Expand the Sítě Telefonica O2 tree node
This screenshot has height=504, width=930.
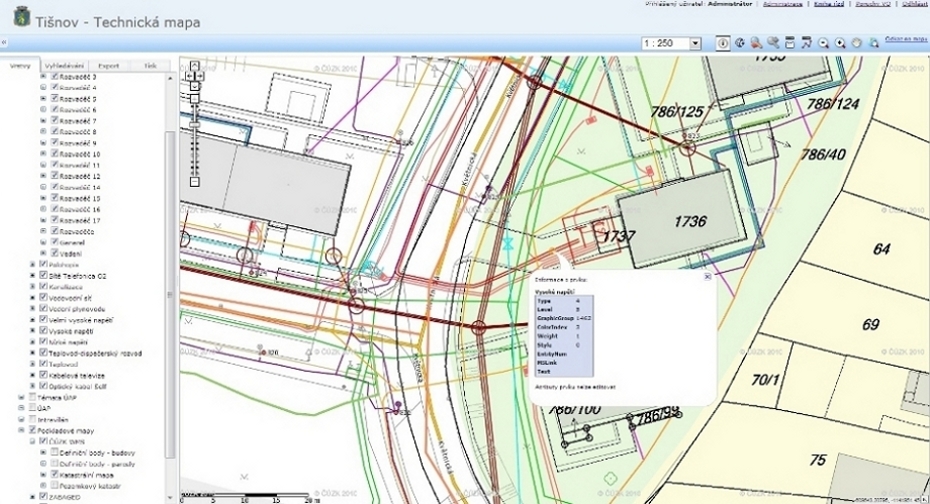(32, 275)
